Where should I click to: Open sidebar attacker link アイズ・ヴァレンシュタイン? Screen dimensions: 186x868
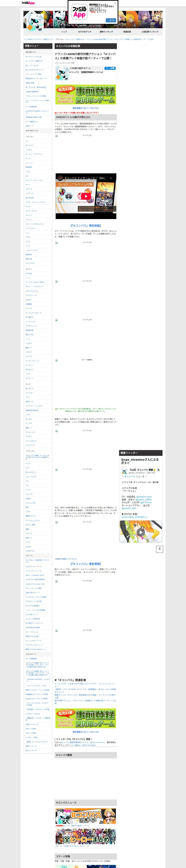[36, 202]
